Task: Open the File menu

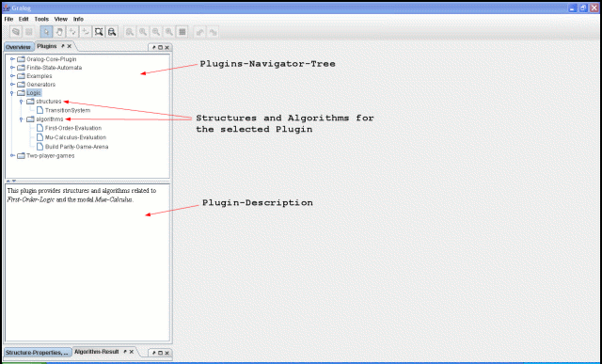Action: click(x=8, y=19)
